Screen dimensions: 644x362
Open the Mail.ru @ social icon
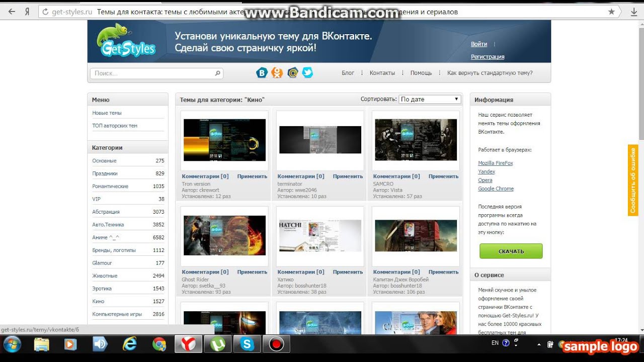293,73
